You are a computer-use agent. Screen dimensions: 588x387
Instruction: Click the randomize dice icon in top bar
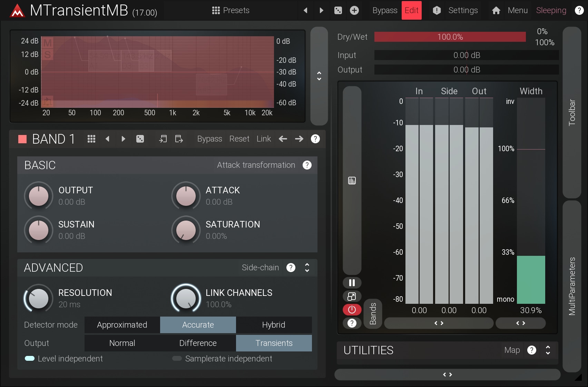coord(338,10)
